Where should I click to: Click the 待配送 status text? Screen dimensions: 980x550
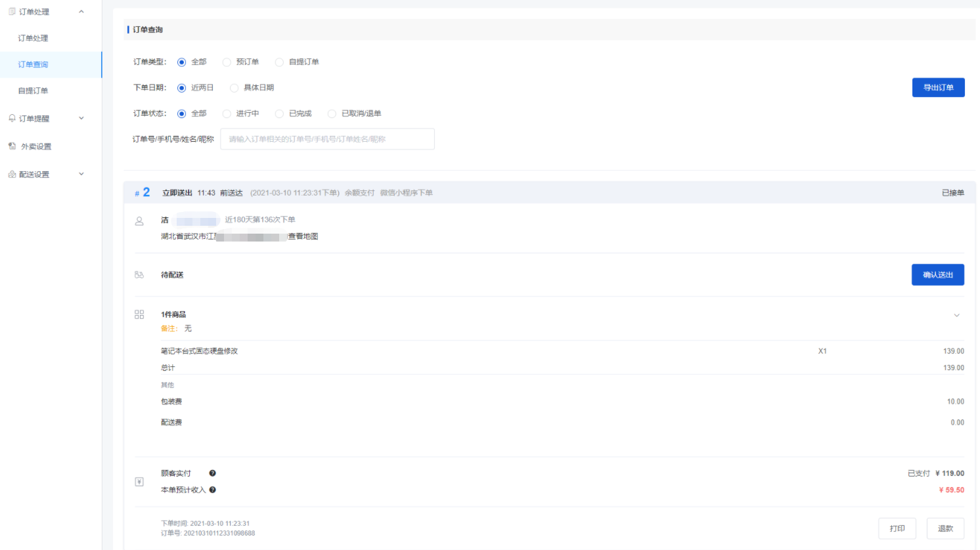coord(172,275)
